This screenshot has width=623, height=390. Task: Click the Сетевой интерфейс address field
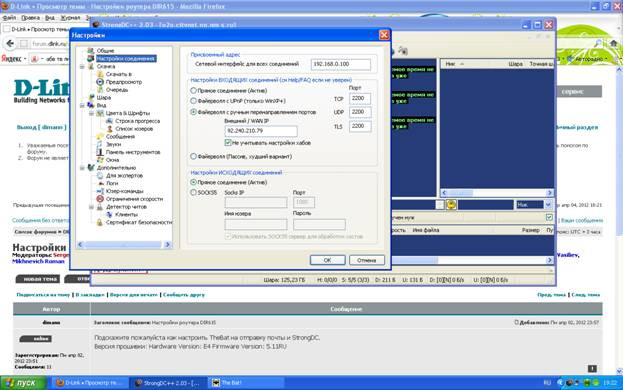click(x=341, y=64)
